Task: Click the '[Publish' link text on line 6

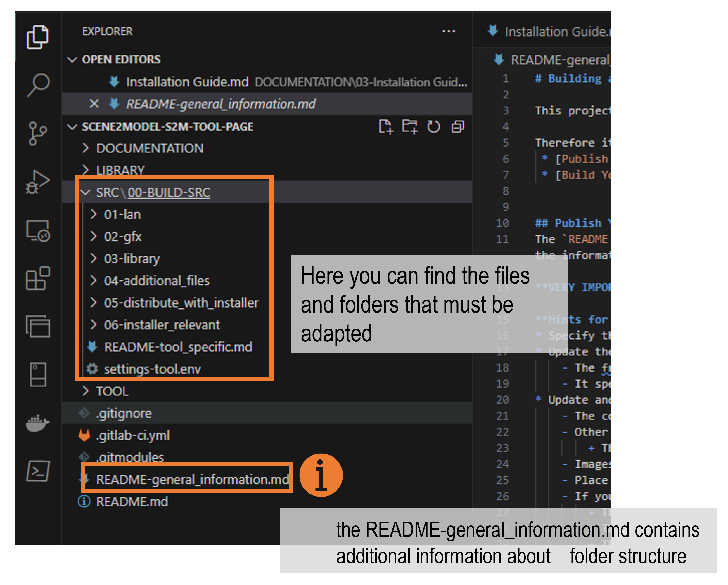Action: coord(582,159)
